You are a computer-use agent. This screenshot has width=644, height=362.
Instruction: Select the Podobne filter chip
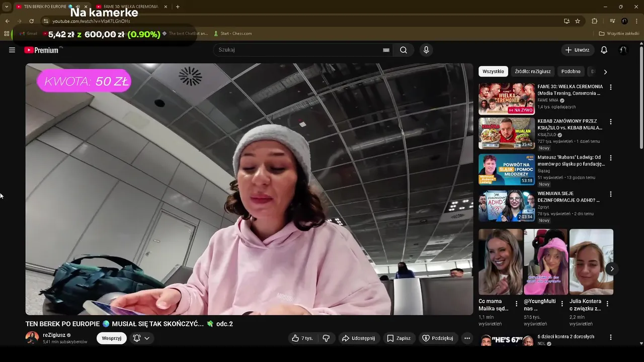[x=571, y=71]
